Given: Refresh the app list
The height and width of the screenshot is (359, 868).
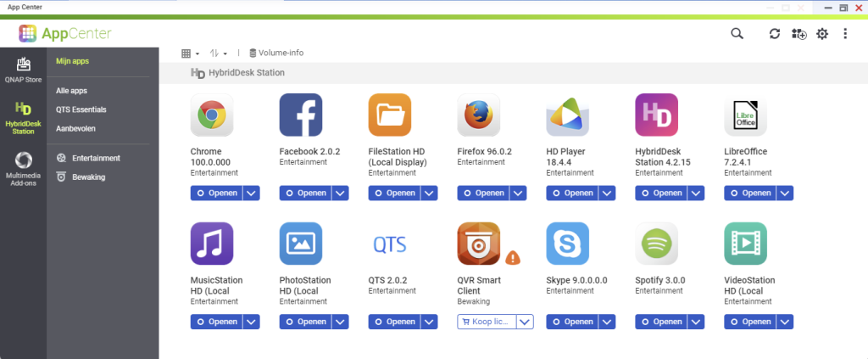Looking at the screenshot, I should click(x=775, y=34).
